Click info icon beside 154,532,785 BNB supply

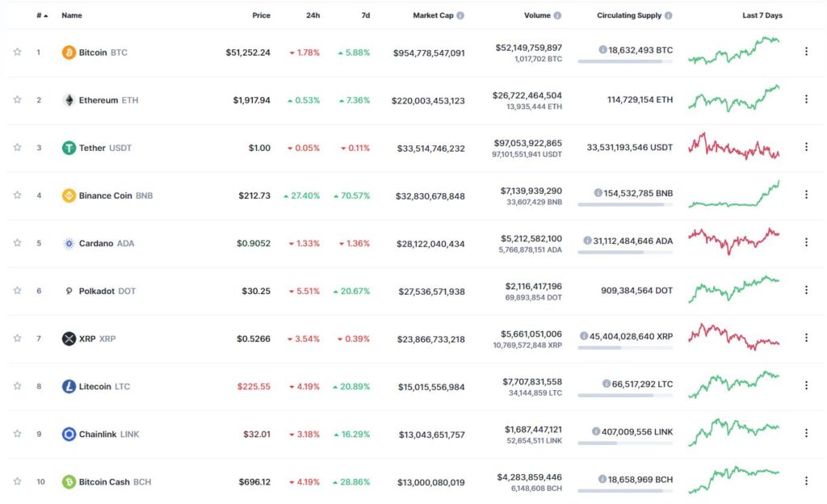pyautogui.click(x=598, y=193)
